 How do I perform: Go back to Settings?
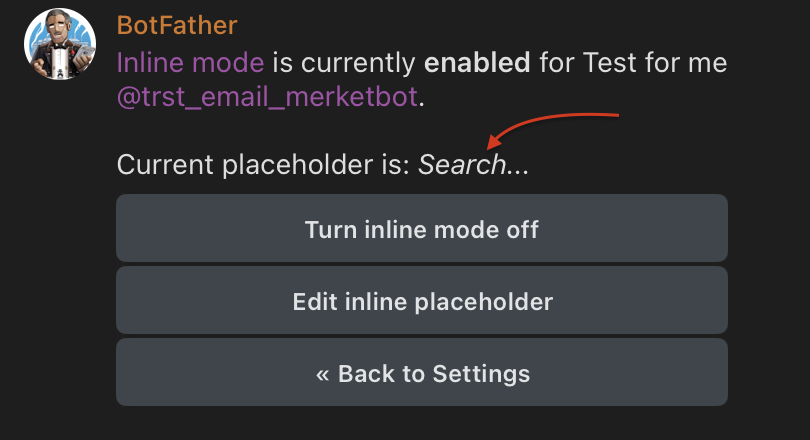(421, 373)
